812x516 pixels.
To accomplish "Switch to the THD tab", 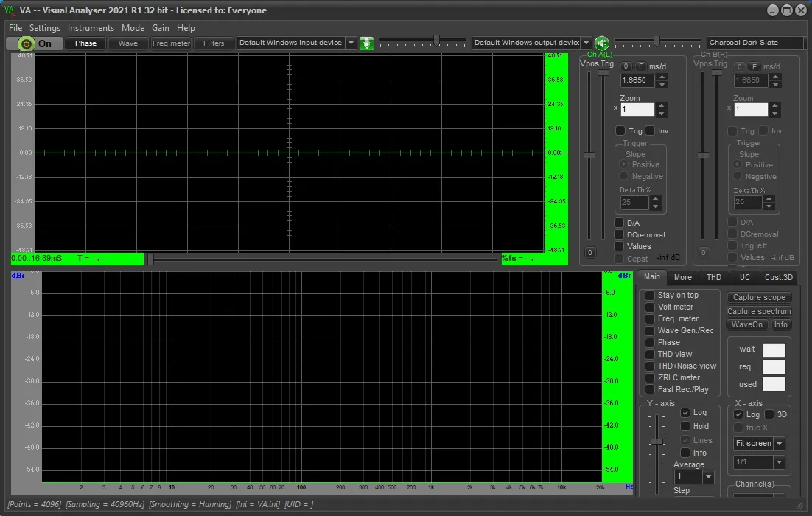I will 713,277.
